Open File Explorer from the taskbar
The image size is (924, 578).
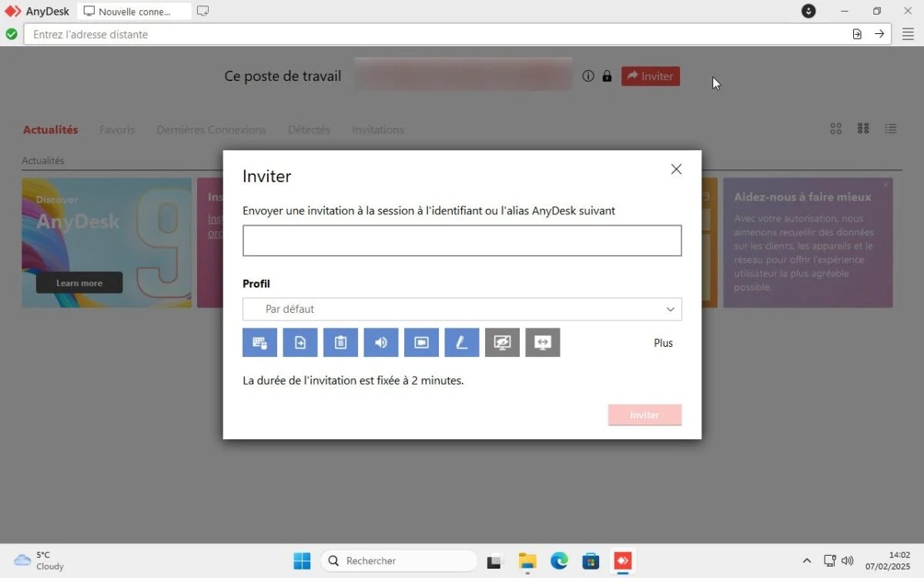click(527, 561)
